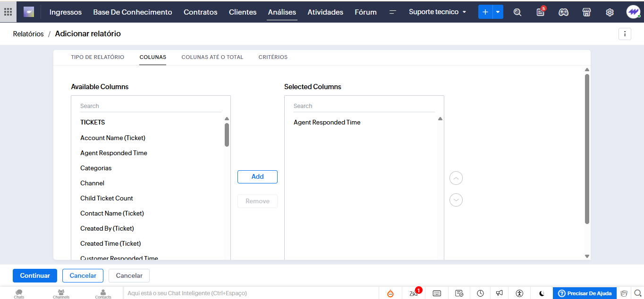Select Channel in Available Columns list
The width and height of the screenshot is (644, 299).
(92, 183)
